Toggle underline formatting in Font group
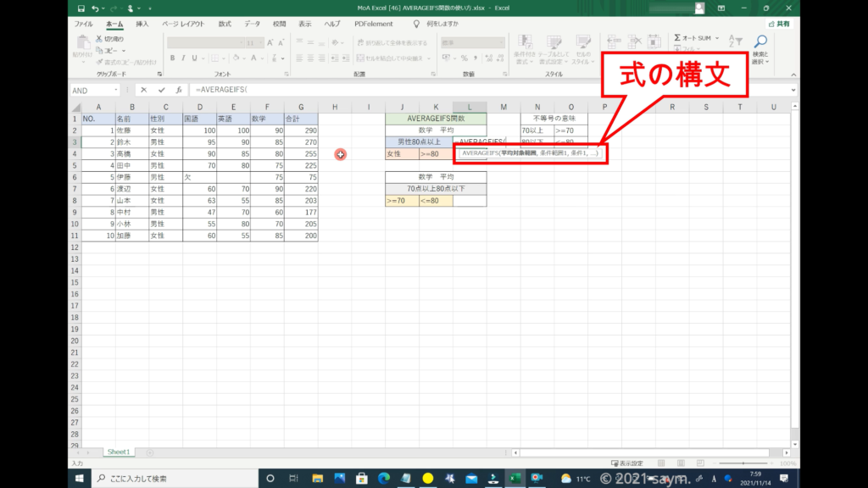The height and width of the screenshot is (488, 868). pyautogui.click(x=195, y=58)
